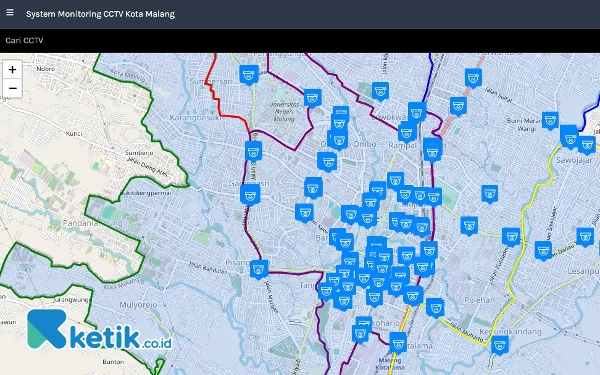The width and height of the screenshot is (600, 375).
Task: Zoom out the map with minus button
Action: (12, 88)
